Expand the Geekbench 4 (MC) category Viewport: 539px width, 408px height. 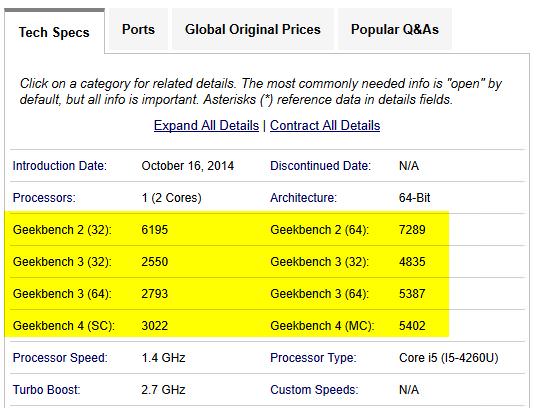pyautogui.click(x=322, y=326)
